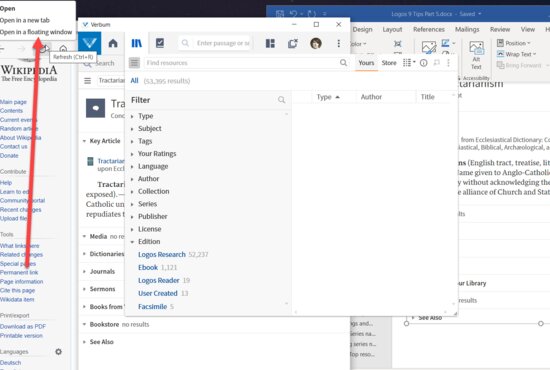Click the Alt Text ribbon icon

click(476, 55)
